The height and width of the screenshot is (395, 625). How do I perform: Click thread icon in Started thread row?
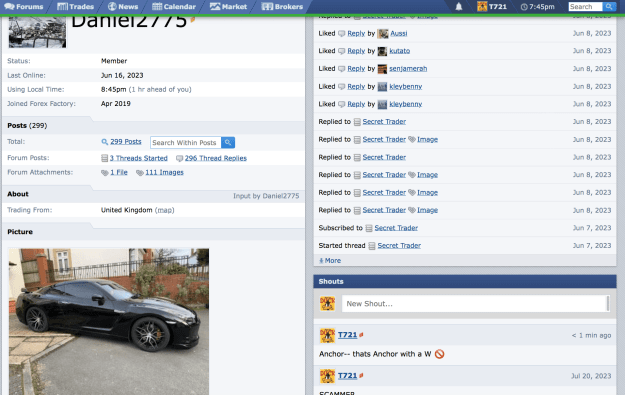point(371,246)
